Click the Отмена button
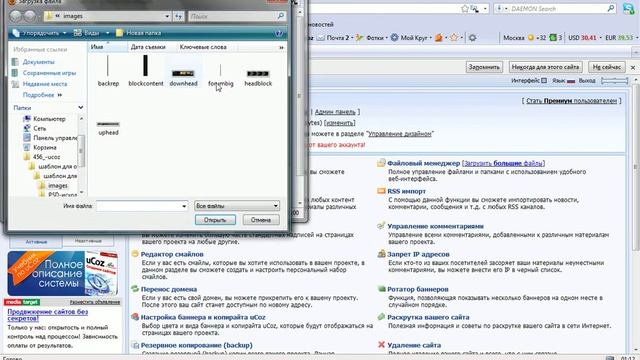Image resolution: width=640 pixels, height=360 pixels. 261,220
